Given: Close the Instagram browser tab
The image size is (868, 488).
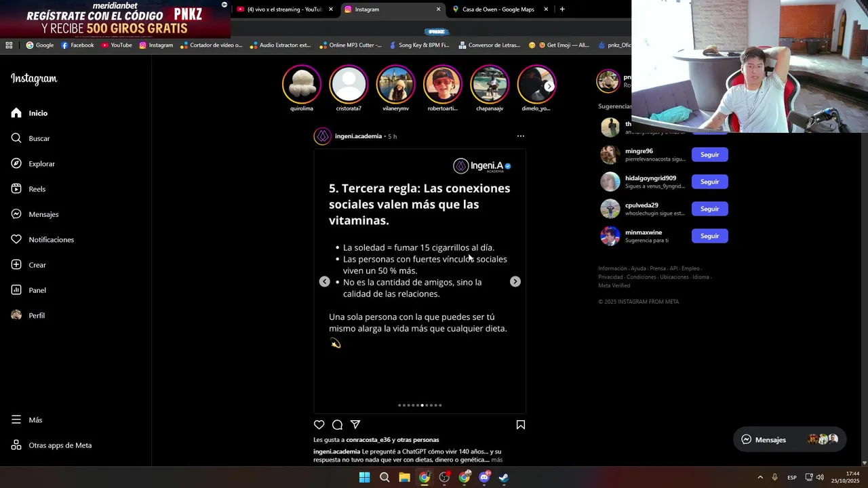Looking at the screenshot, I should (438, 9).
